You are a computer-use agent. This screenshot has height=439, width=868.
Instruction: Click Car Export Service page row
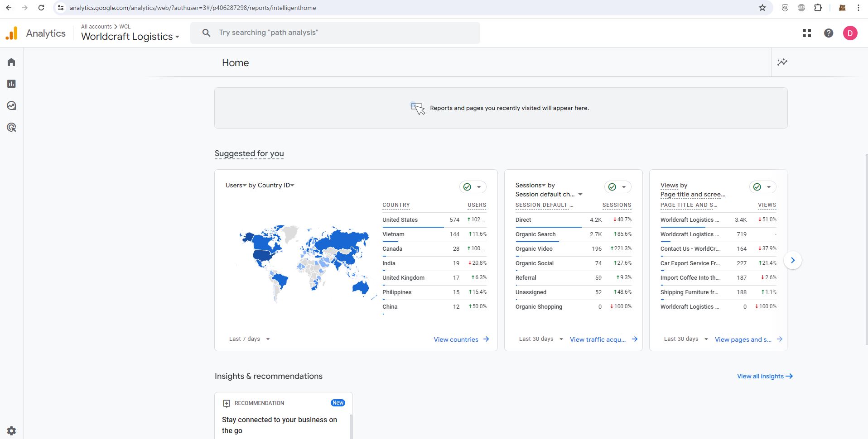718,263
